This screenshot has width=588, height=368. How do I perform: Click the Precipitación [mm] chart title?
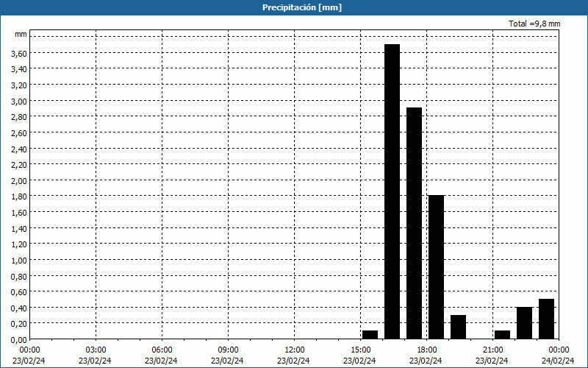pyautogui.click(x=294, y=7)
